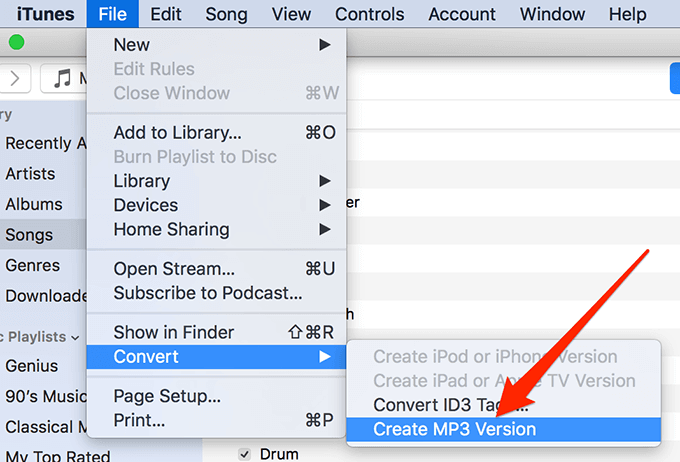
Task: Choose Show in Finder
Action: (x=173, y=332)
